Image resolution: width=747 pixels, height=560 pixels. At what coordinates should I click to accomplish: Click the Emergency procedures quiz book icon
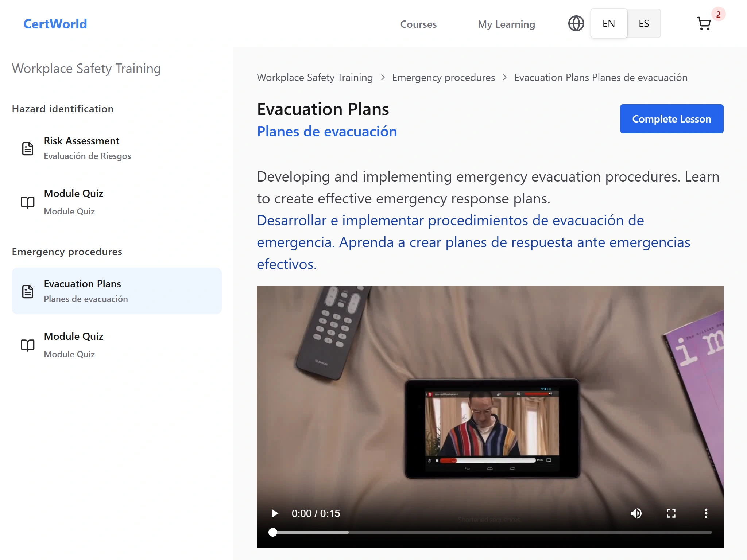[28, 345]
